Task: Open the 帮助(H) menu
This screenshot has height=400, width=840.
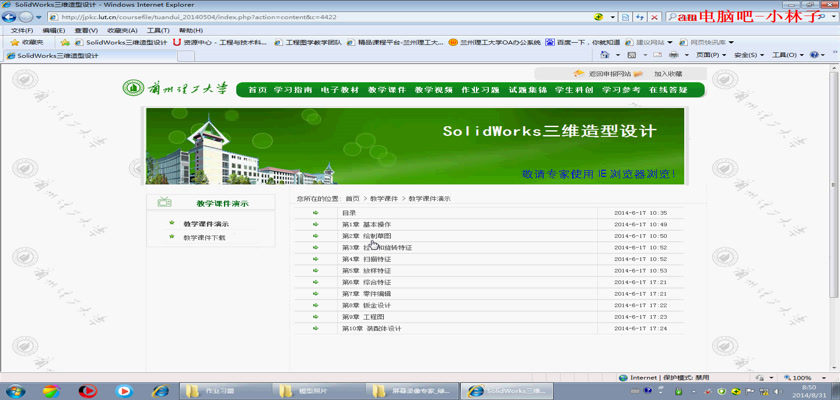Action: (x=191, y=31)
